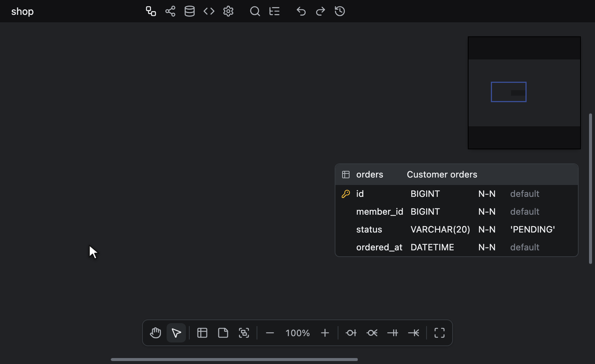Toggle fullscreen mode in bottom toolbar

[x=440, y=333]
